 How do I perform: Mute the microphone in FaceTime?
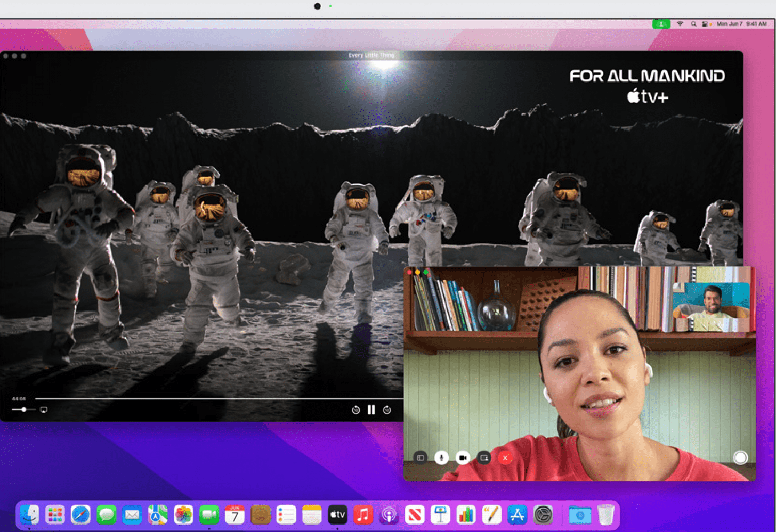[441, 457]
